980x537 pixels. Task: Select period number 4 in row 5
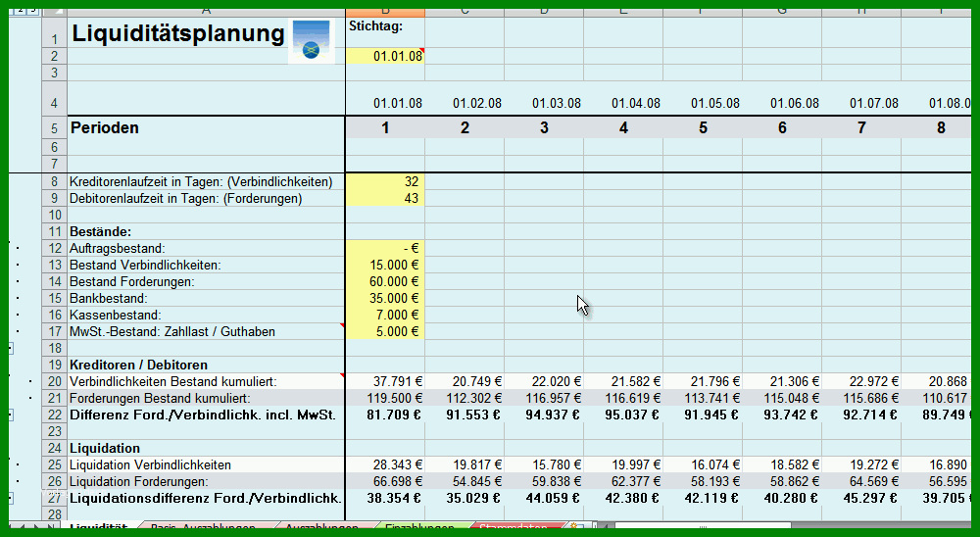click(623, 128)
